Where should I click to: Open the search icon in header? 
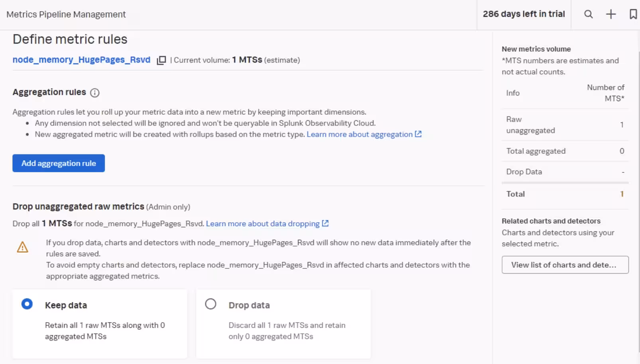coord(588,14)
